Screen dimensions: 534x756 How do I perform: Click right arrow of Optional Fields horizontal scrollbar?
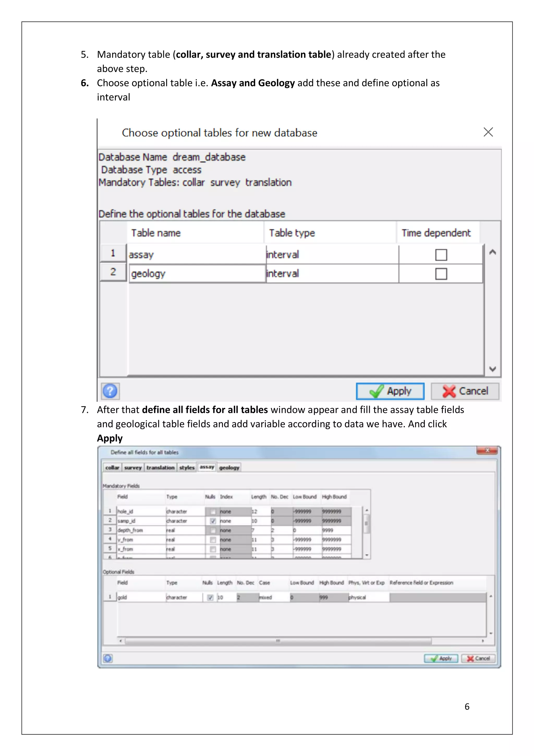(483, 641)
